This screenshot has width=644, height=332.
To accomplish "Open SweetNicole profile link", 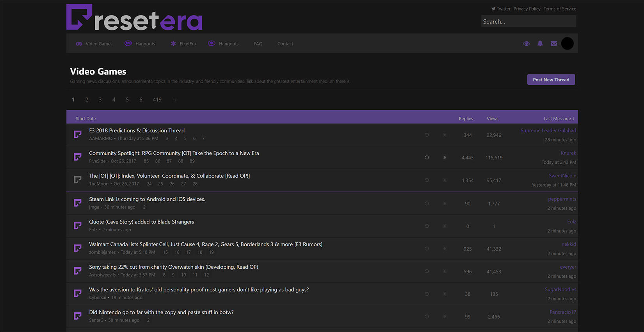I will [x=562, y=176].
